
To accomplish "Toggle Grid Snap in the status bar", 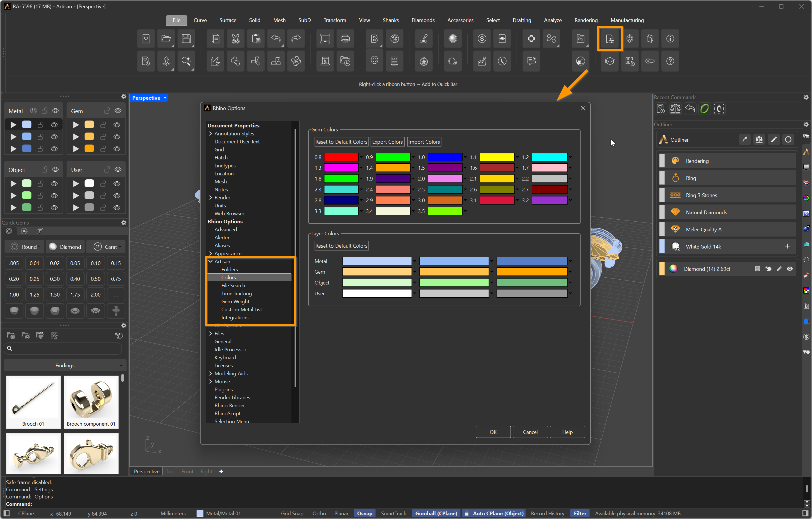I will pyautogui.click(x=292, y=513).
